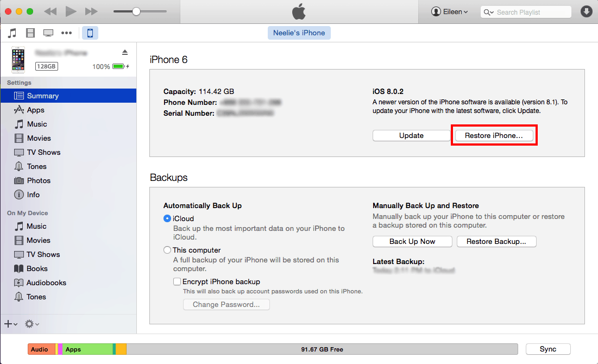Open TV Shows under On My Device
Image resolution: width=598 pixels, height=364 pixels.
coord(68,254)
